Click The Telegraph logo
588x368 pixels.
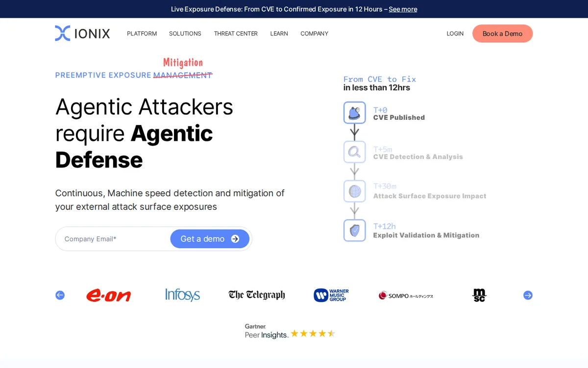tap(257, 295)
